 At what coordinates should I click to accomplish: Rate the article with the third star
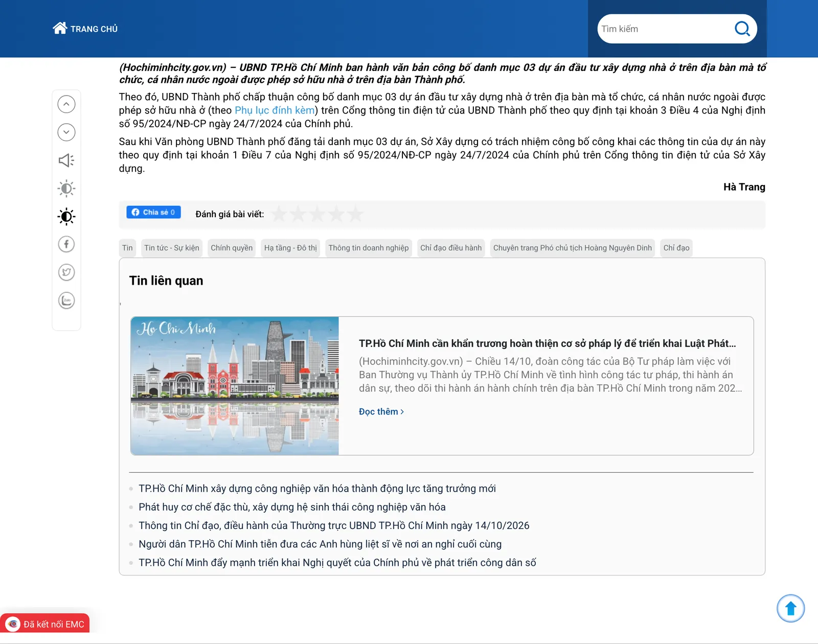tap(317, 214)
